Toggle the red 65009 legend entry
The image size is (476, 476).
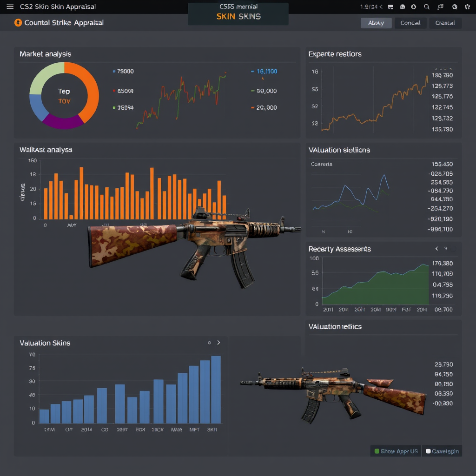tap(123, 91)
